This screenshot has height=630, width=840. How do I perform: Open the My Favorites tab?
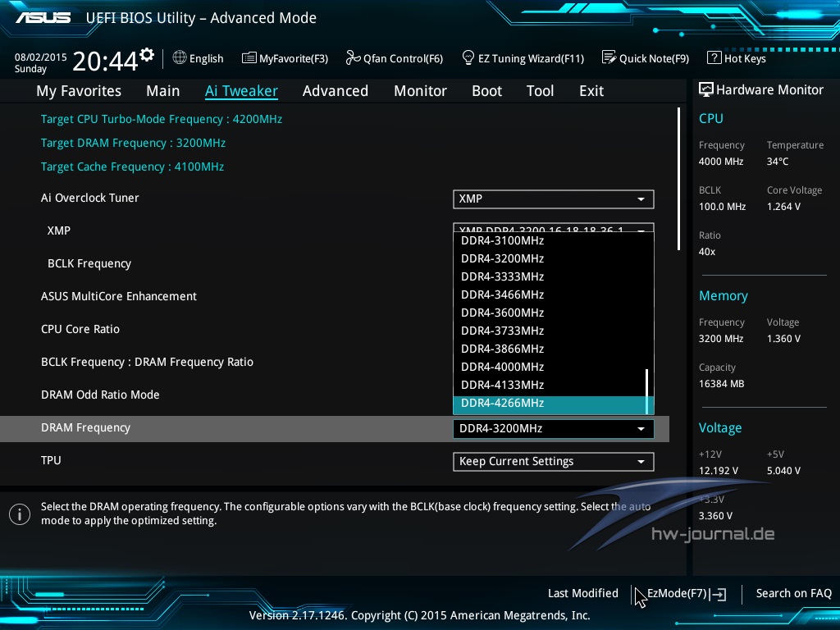coord(79,91)
